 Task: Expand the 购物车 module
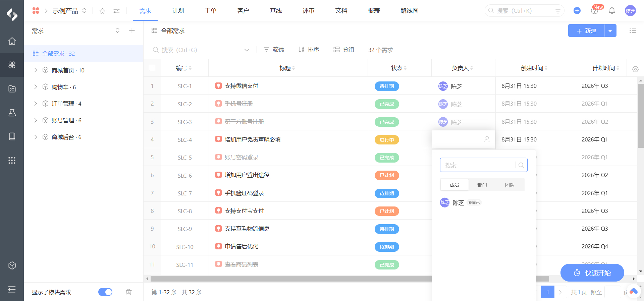click(x=36, y=87)
